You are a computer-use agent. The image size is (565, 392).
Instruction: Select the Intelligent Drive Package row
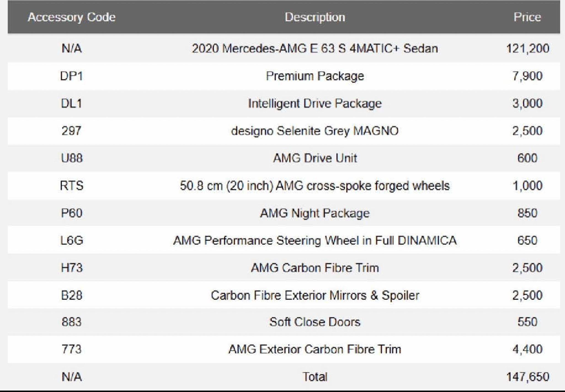(x=284, y=103)
